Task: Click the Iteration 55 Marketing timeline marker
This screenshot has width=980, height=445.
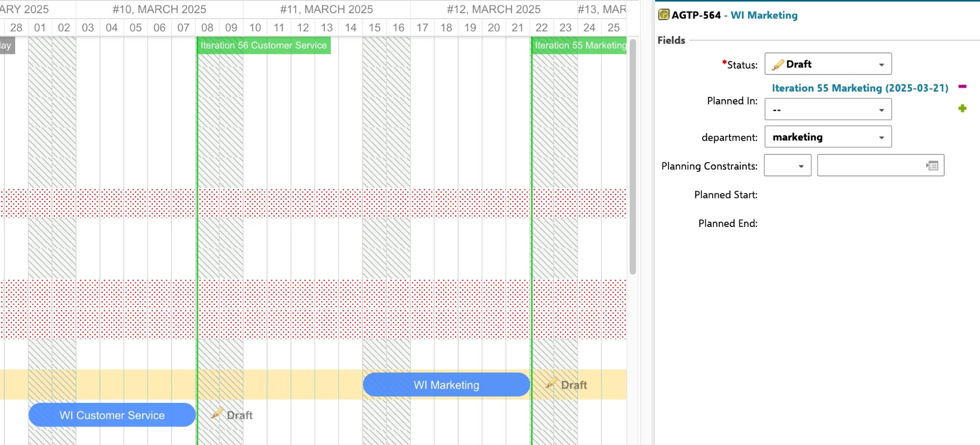Action: [x=579, y=45]
